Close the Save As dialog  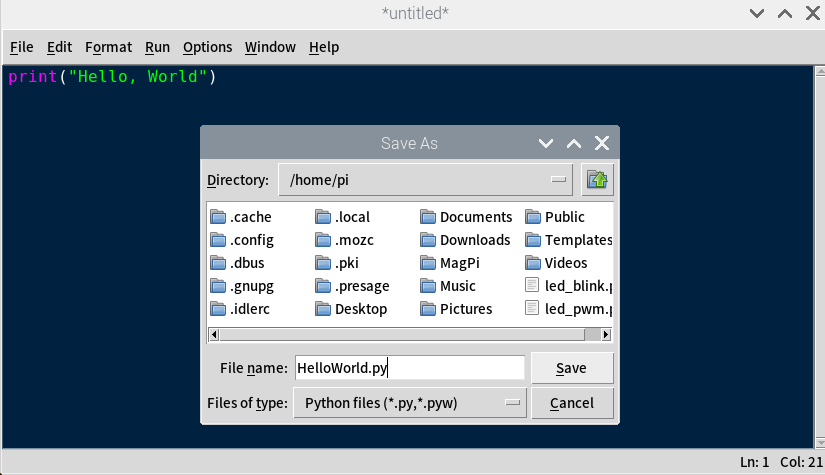point(602,143)
